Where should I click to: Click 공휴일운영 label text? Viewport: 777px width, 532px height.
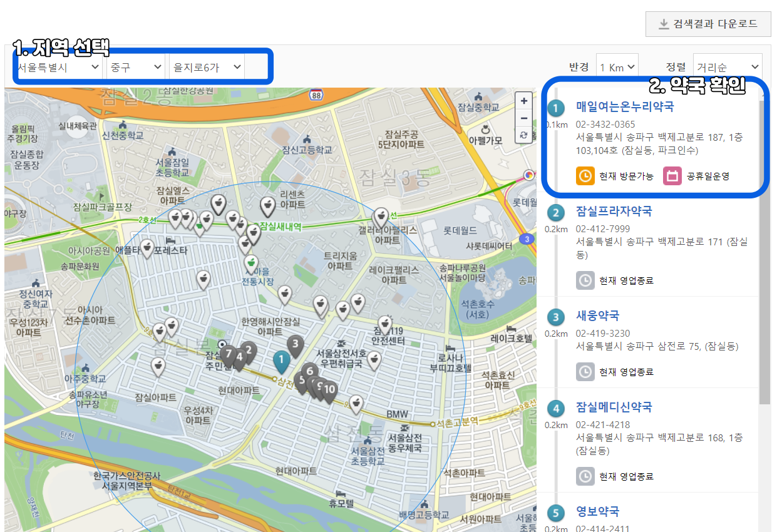coord(708,176)
